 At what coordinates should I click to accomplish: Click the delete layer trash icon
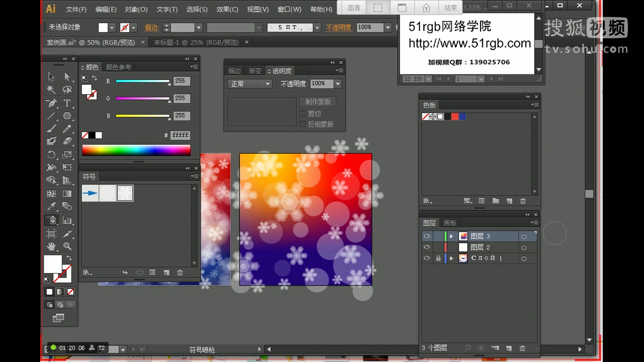point(522,347)
